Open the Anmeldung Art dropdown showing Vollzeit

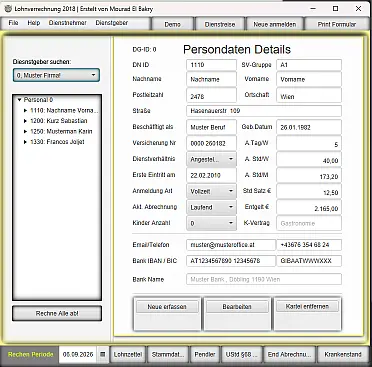coord(211,191)
